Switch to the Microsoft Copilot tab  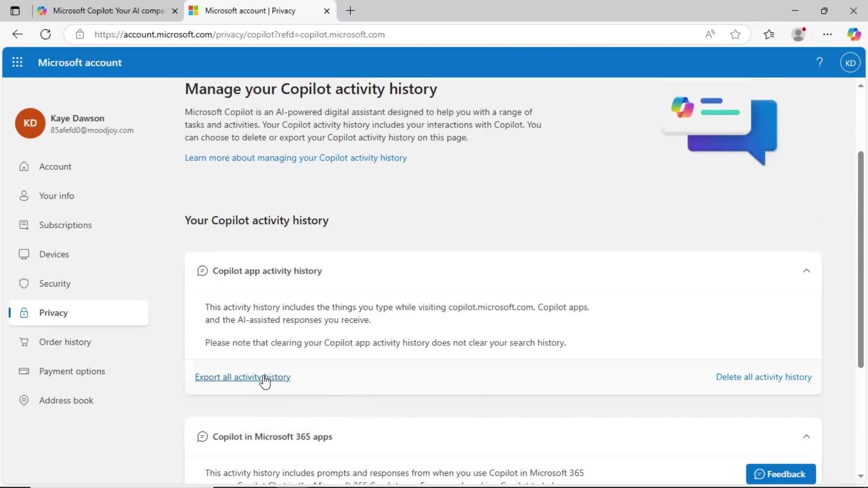108,11
